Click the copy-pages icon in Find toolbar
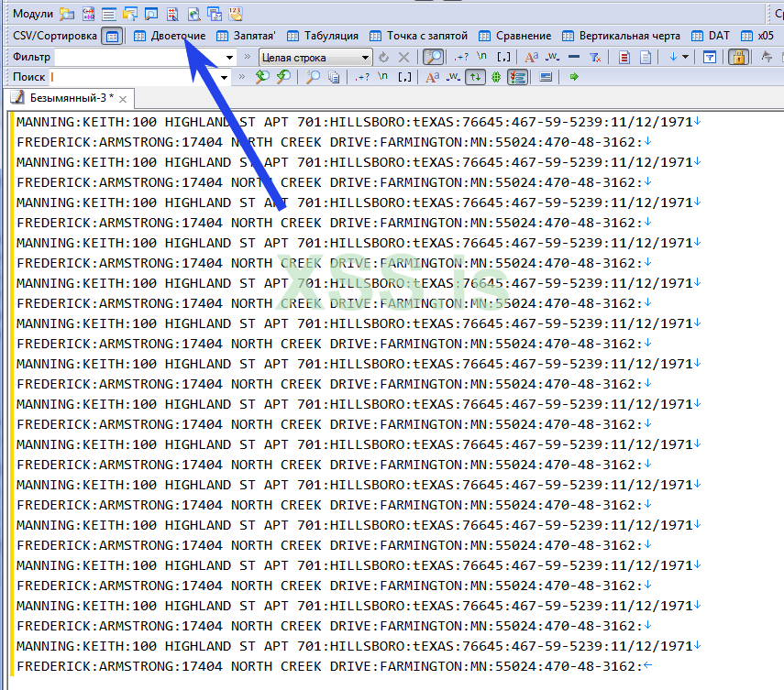Image resolution: width=784 pixels, height=690 pixels. 334,77
